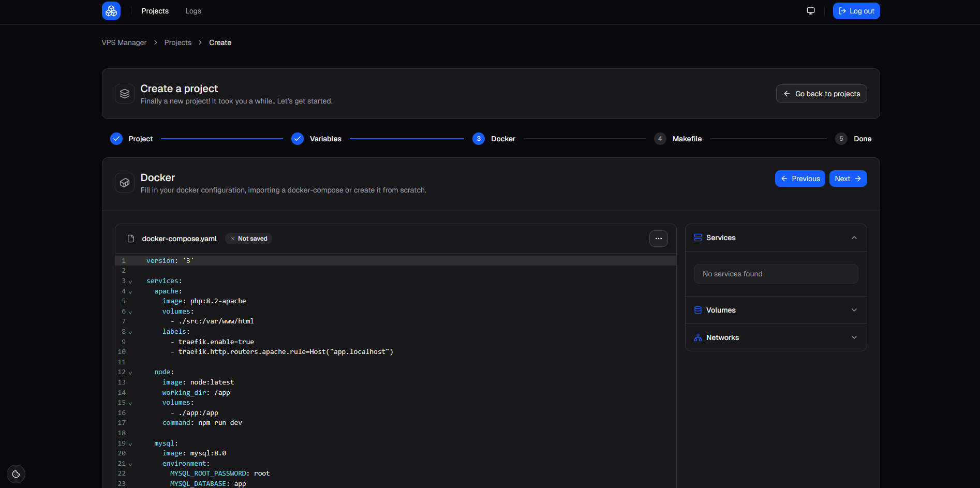Viewport: 980px width, 488px height.
Task: Open the editor three-dots options menu
Action: (x=658, y=239)
